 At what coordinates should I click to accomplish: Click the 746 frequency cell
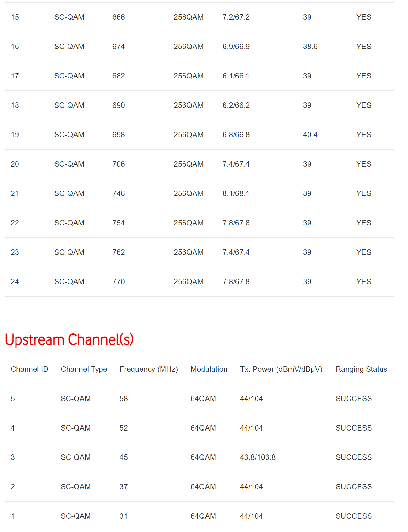point(119,193)
